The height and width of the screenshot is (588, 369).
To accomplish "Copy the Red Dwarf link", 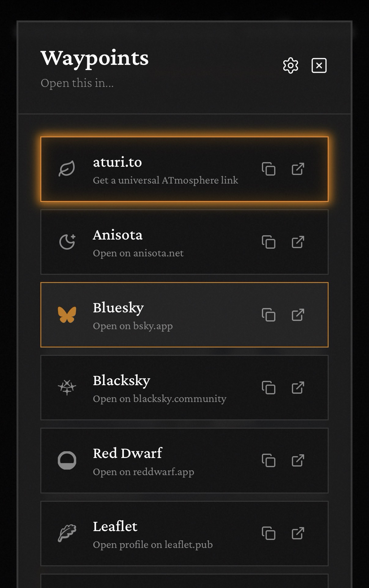I will [269, 460].
